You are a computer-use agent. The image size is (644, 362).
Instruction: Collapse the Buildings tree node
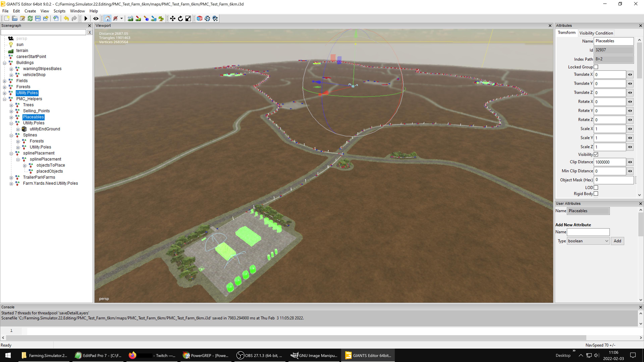[5, 63]
